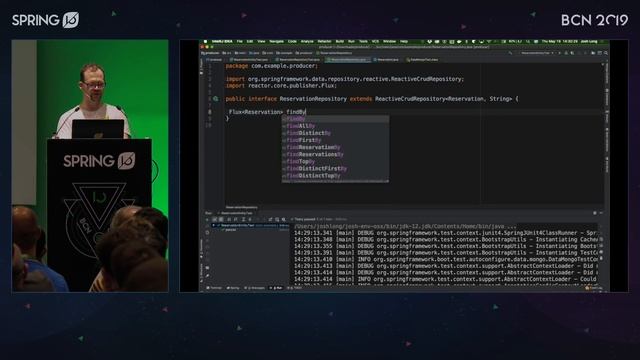Click the implementations gutter icon beside the interface

216,99
